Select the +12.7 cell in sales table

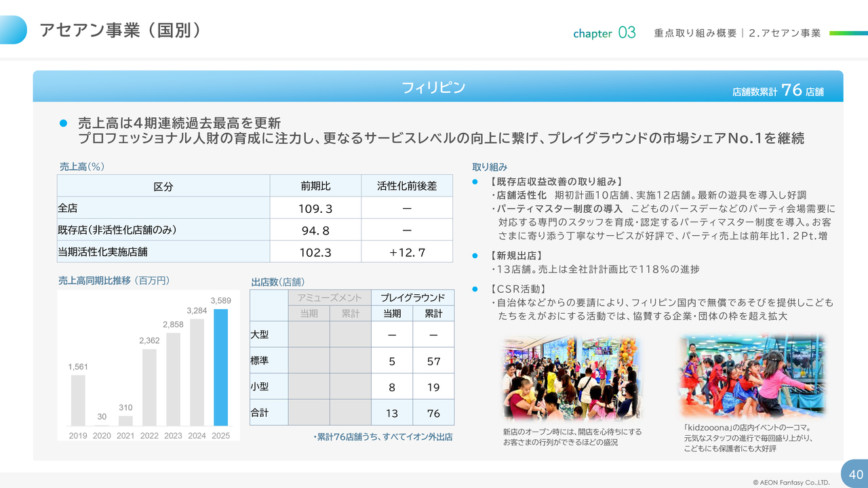(407, 252)
